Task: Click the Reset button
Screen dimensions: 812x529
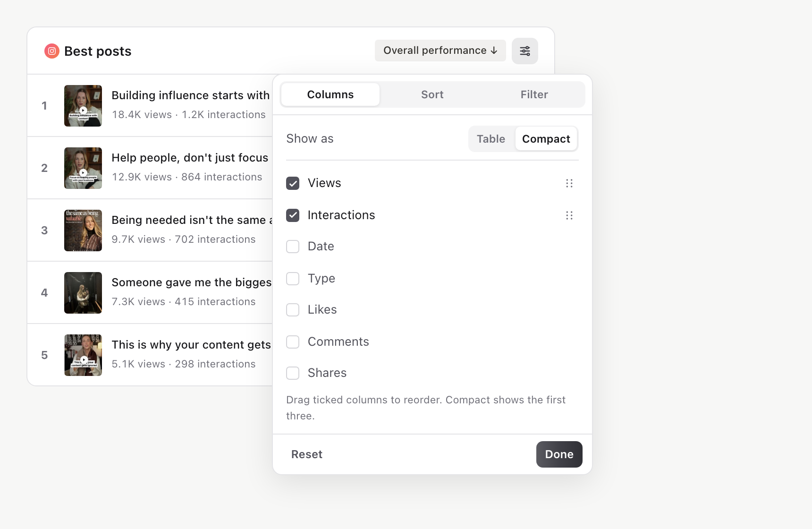Action: pos(307,454)
